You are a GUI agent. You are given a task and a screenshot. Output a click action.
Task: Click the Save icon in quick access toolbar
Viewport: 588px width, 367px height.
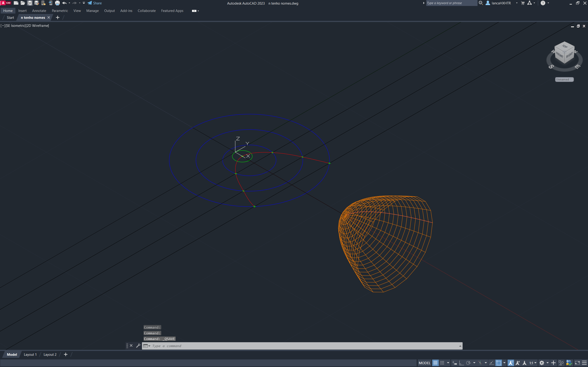click(30, 3)
